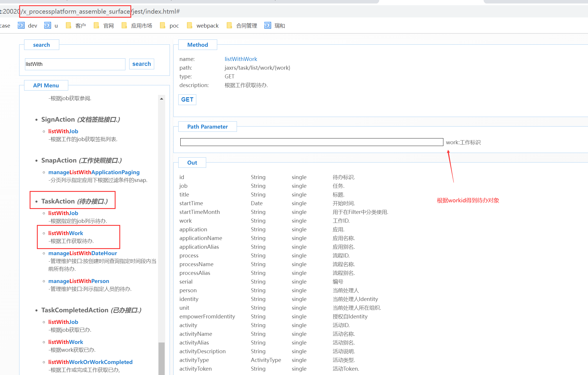
Task: Focus the listWith search input field
Action: (75, 64)
